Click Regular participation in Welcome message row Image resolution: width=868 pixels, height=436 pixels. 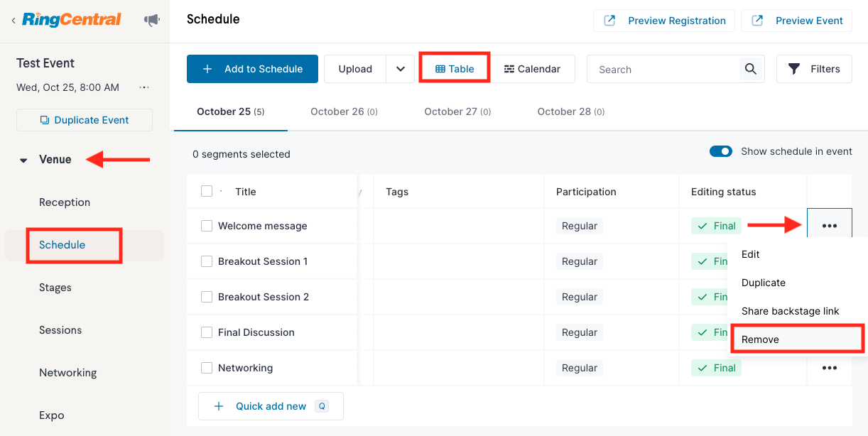(580, 226)
